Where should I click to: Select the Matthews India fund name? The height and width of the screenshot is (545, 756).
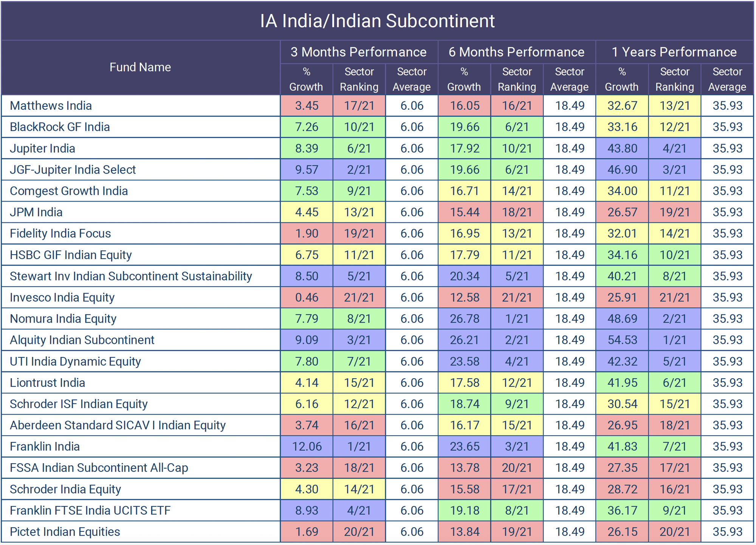pyautogui.click(x=51, y=106)
